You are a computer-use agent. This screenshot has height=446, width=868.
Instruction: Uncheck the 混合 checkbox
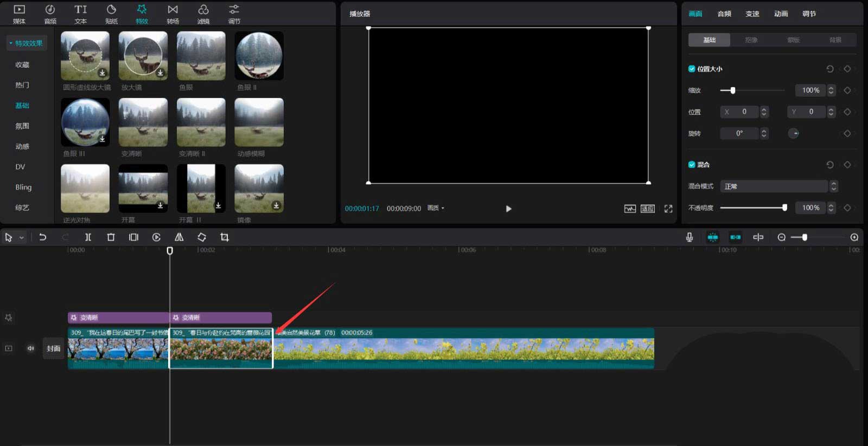[692, 165]
